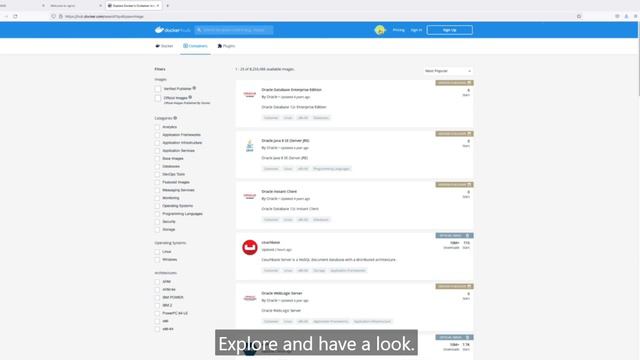The image size is (640, 360).
Task: Open the Most Popular sort dropdown
Action: 448,71
